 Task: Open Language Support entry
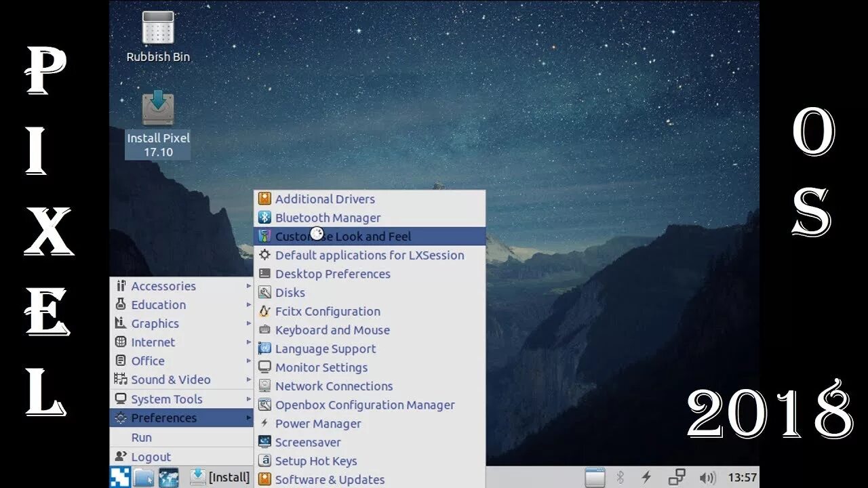pos(370,348)
